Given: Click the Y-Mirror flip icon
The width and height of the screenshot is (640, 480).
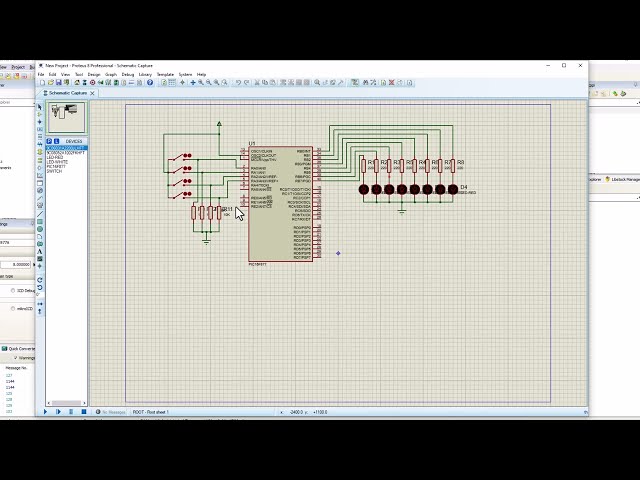Looking at the screenshot, I should click(40, 311).
